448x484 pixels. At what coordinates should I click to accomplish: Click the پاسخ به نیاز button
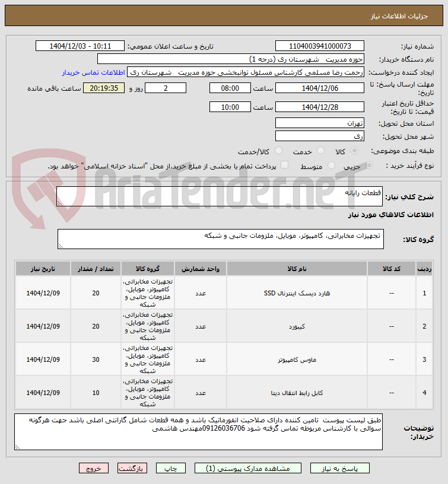coord(339,468)
